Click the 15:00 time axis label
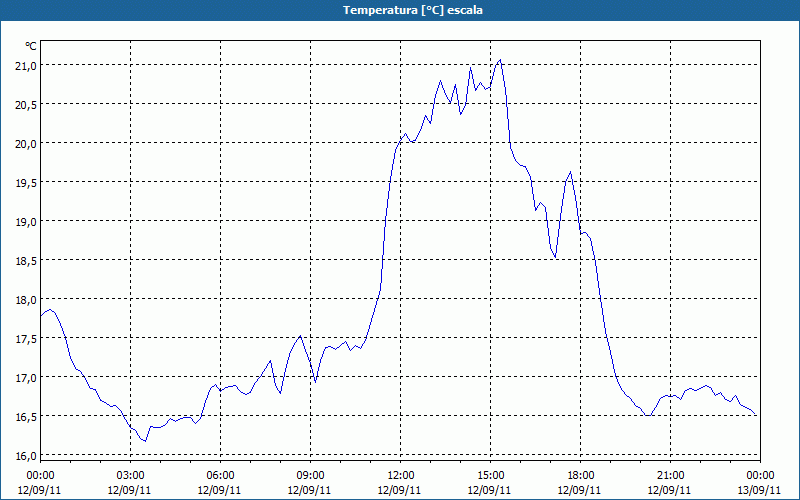This screenshot has height=500, width=800. coord(490,476)
